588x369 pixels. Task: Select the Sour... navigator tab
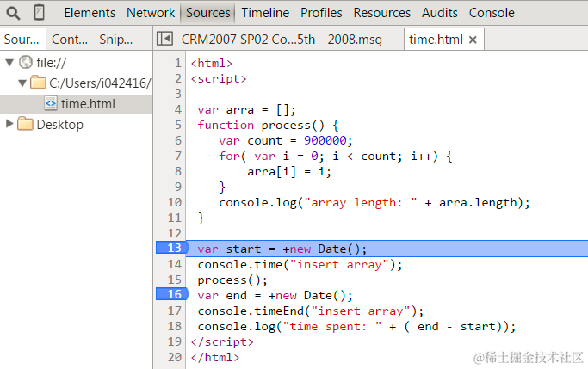tap(22, 39)
